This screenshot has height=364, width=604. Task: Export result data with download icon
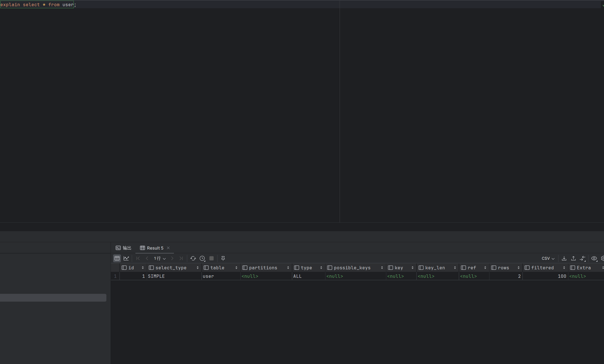tap(564, 258)
